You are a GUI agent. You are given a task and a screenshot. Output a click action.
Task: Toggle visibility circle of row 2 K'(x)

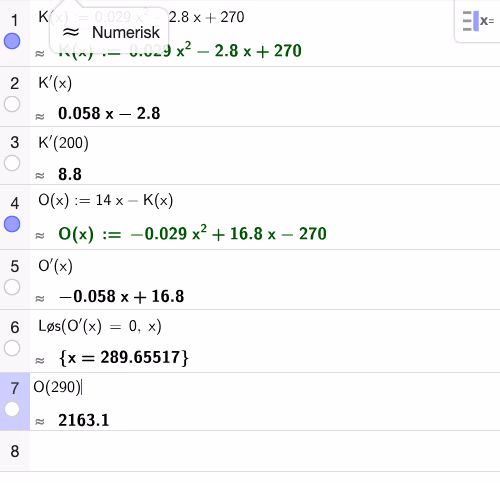12,104
